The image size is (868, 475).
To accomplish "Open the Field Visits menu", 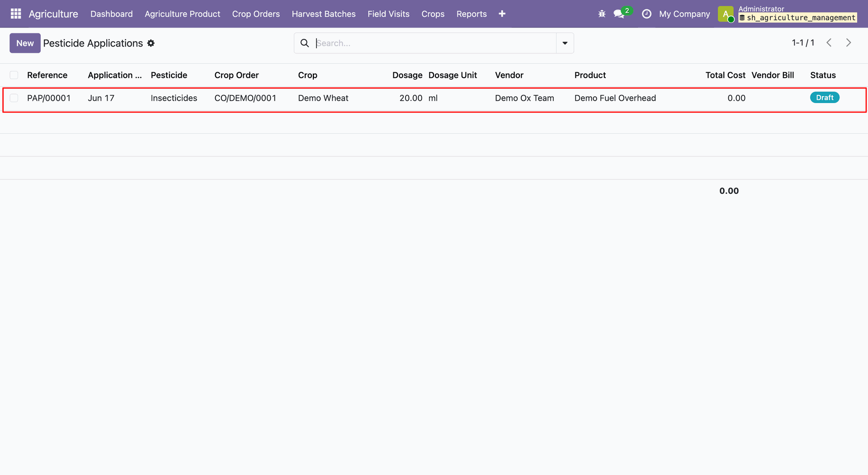I will click(388, 14).
